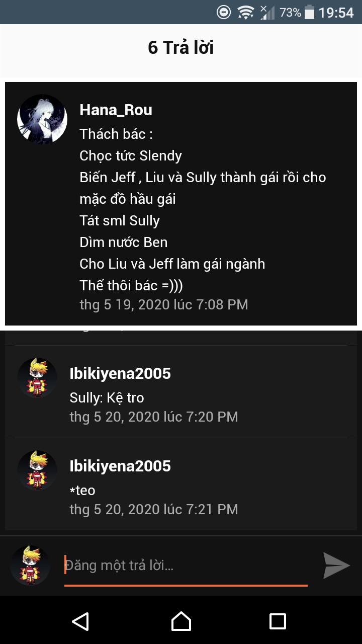Viewport: 362px width, 644px height.
Task: Tap the Android recent apps square button
Action: click(278, 621)
